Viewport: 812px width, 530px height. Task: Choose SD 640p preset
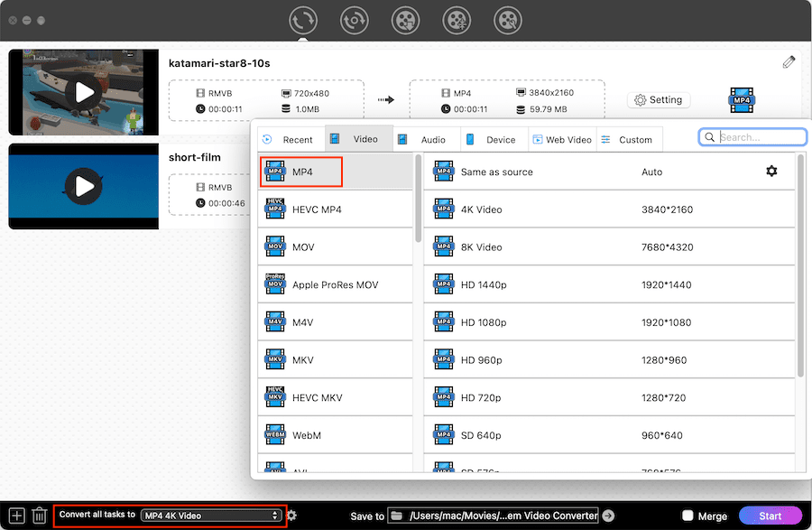click(x=609, y=435)
